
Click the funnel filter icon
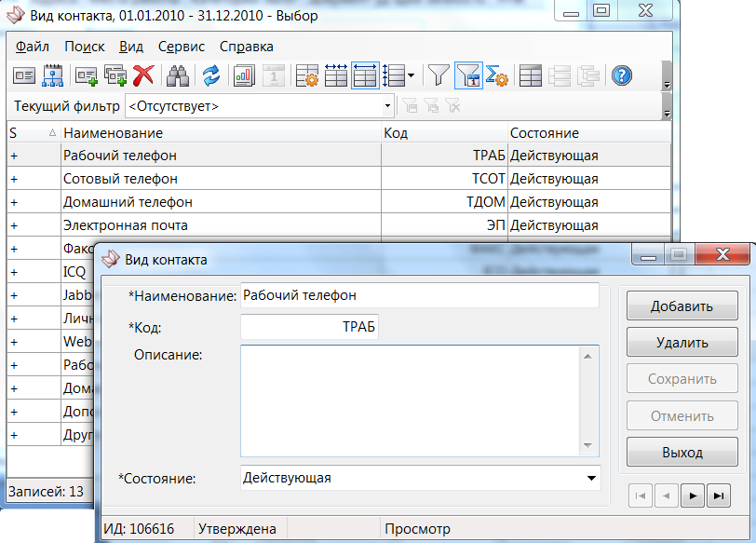tap(438, 75)
